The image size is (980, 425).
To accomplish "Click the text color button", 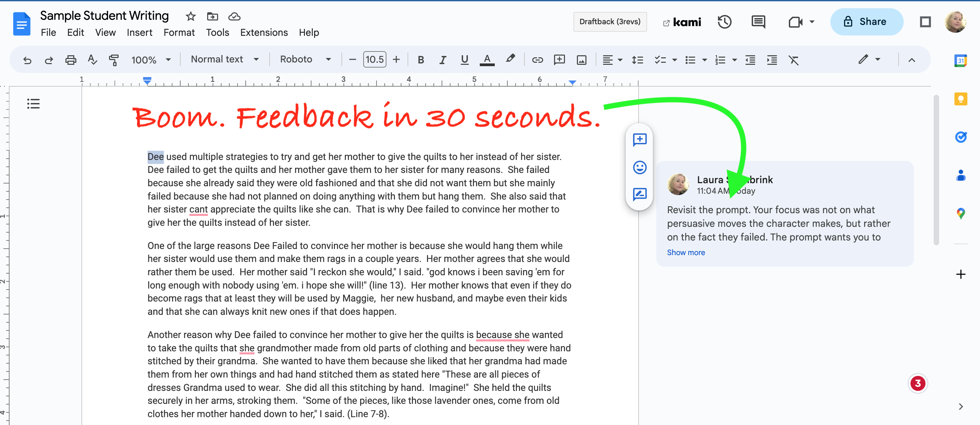I will click(487, 60).
